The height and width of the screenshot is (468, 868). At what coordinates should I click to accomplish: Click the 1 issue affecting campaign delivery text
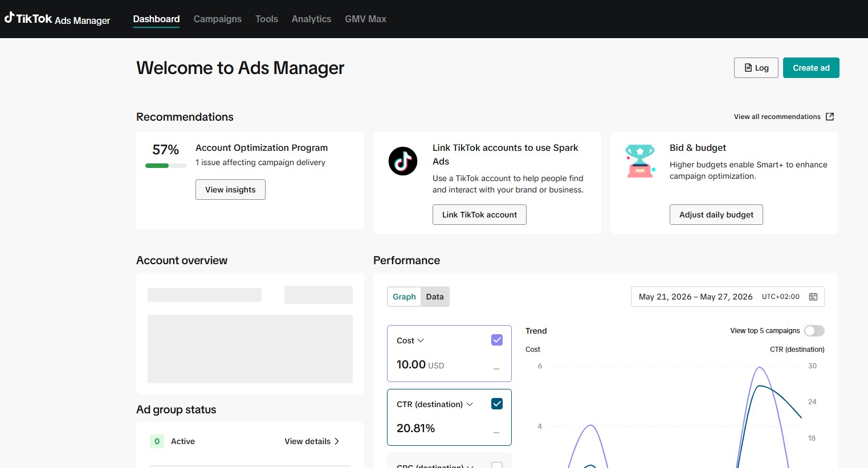[260, 162]
